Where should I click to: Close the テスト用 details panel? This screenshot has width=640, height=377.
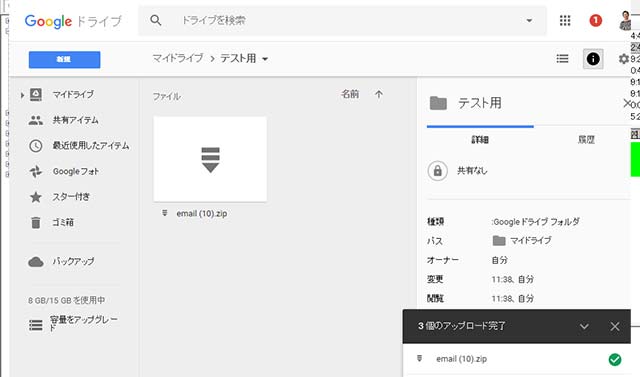pos(627,103)
